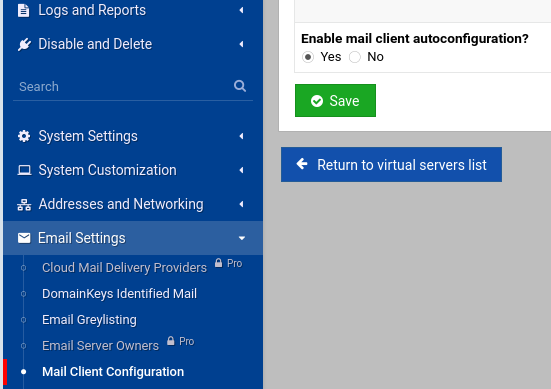551x389 pixels.
Task: Click the lock icon beside Cloud Mail Delivery Providers
Action: (219, 263)
